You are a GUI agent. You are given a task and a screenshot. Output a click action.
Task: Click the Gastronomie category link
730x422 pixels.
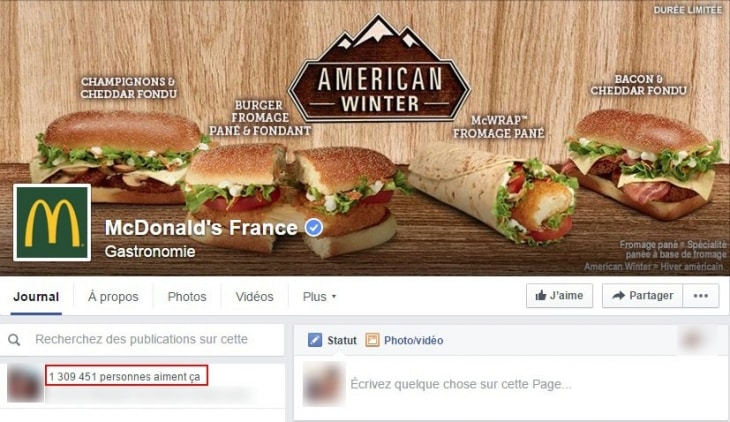(x=150, y=252)
